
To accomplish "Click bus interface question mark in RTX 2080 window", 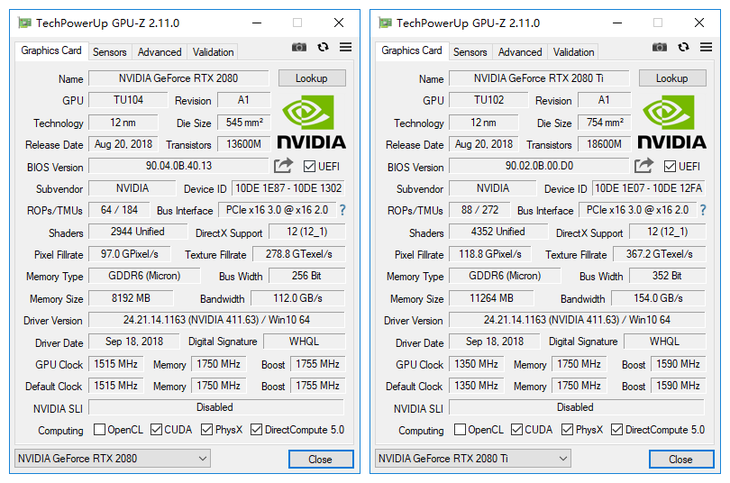I will [343, 210].
